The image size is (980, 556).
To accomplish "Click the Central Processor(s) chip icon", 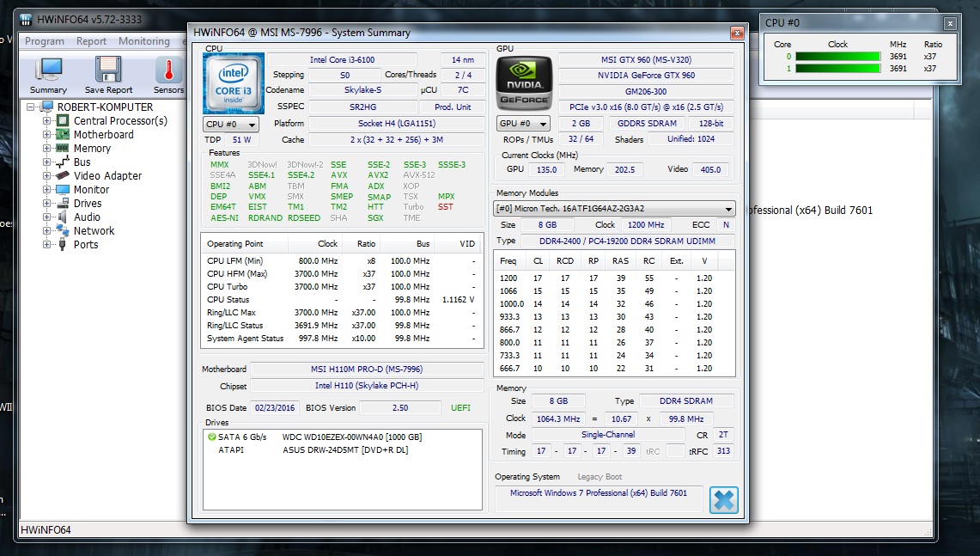I will 63,120.
